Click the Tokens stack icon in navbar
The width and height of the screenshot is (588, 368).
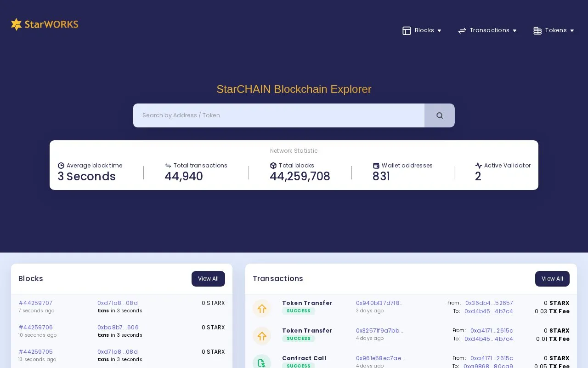pos(537,31)
